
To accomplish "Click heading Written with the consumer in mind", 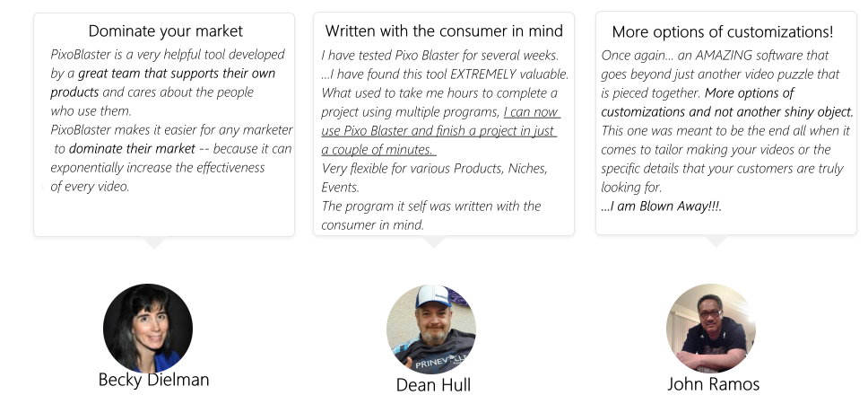I will [444, 31].
